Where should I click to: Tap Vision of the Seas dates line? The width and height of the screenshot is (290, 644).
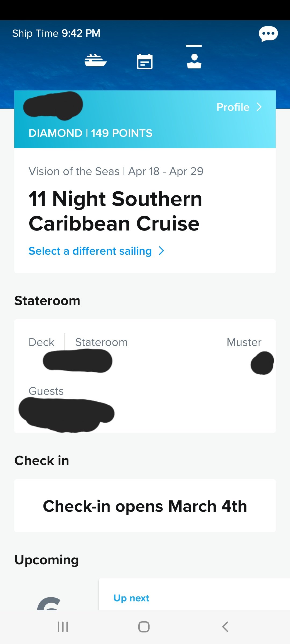tap(116, 171)
